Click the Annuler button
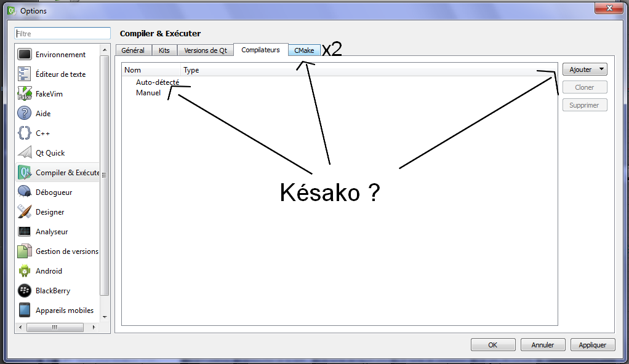This screenshot has height=364, width=629. pyautogui.click(x=542, y=345)
